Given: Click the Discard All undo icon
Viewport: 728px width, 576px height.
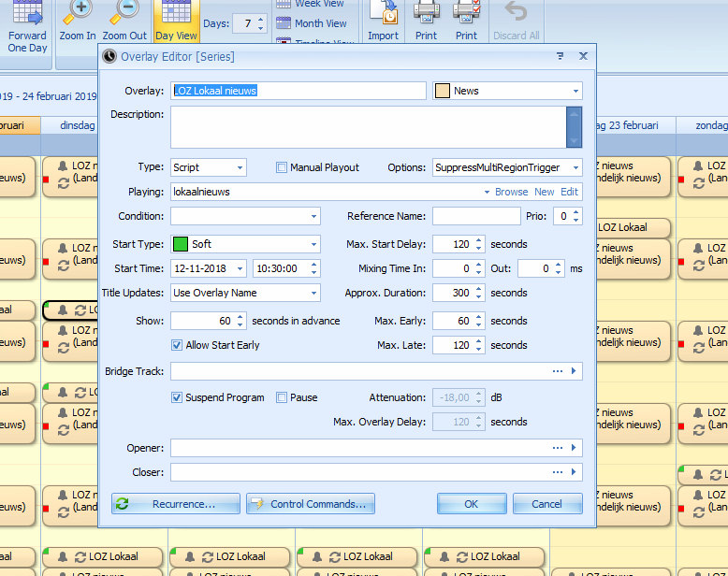Looking at the screenshot, I should pyautogui.click(x=517, y=13).
